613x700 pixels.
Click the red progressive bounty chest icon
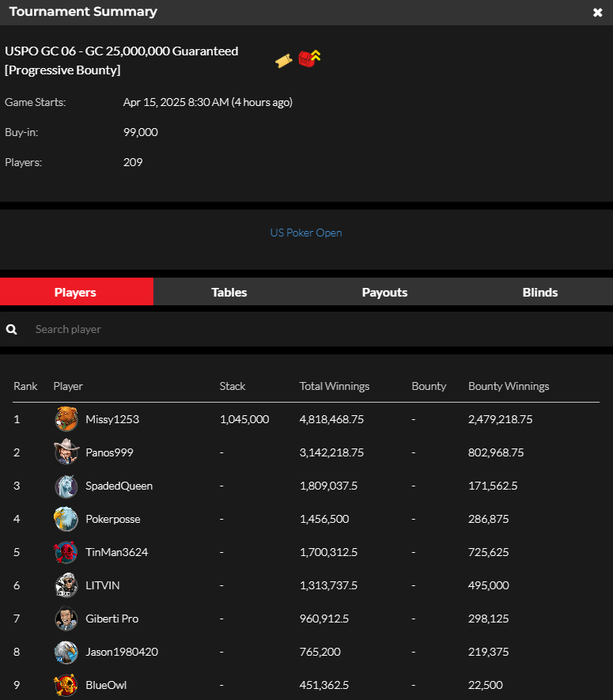coord(309,59)
